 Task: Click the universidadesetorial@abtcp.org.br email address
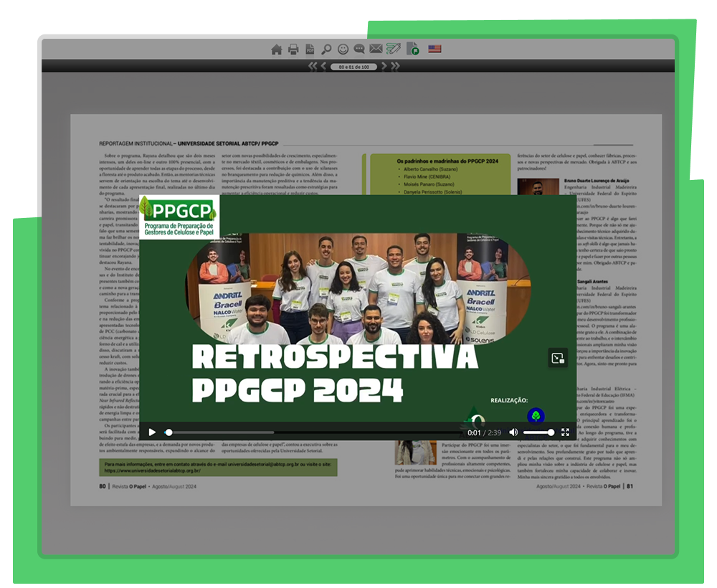tap(263, 464)
